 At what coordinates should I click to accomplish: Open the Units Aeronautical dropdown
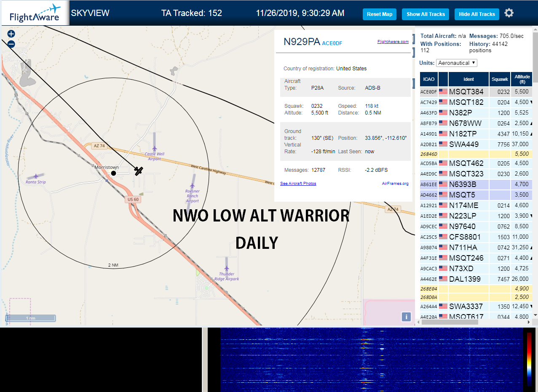point(457,63)
